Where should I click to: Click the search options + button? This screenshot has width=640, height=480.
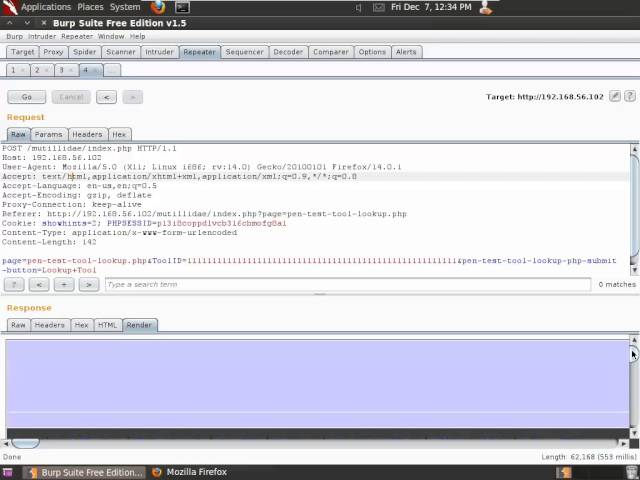[x=64, y=284]
